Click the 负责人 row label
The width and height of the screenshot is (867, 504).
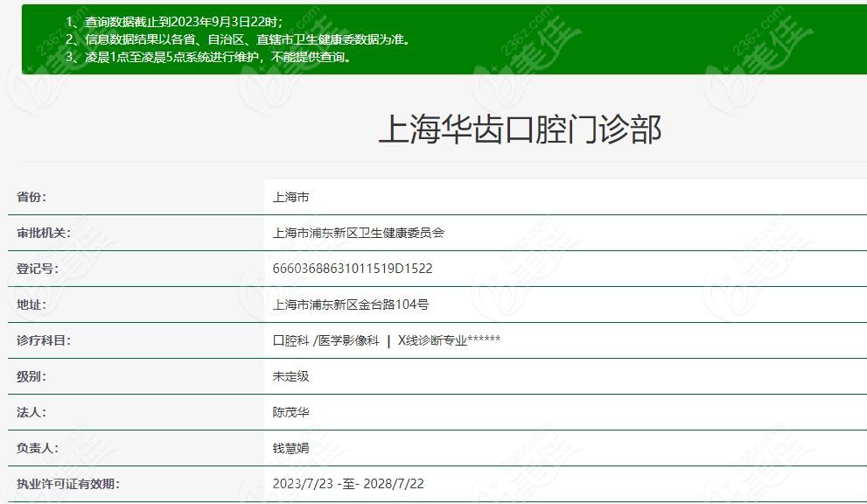click(38, 448)
